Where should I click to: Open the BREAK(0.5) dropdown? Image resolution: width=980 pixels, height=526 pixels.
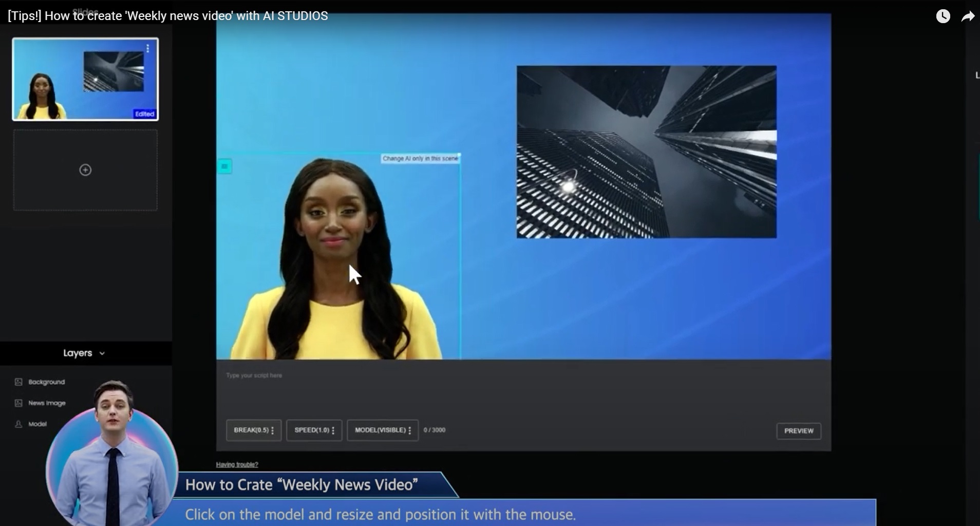253,430
